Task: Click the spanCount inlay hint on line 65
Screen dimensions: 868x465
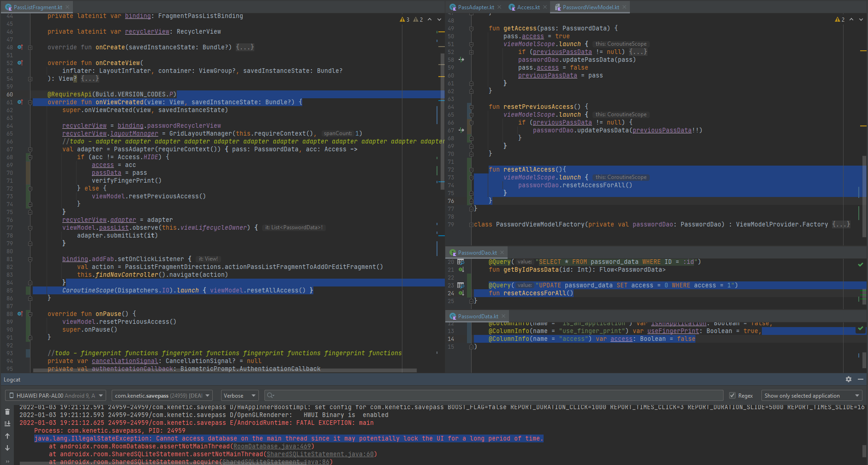Action: point(338,133)
